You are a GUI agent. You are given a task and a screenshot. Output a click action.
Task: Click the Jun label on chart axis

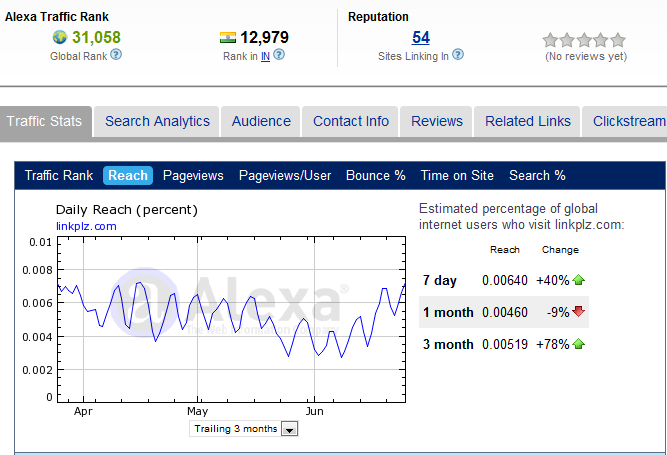click(314, 411)
